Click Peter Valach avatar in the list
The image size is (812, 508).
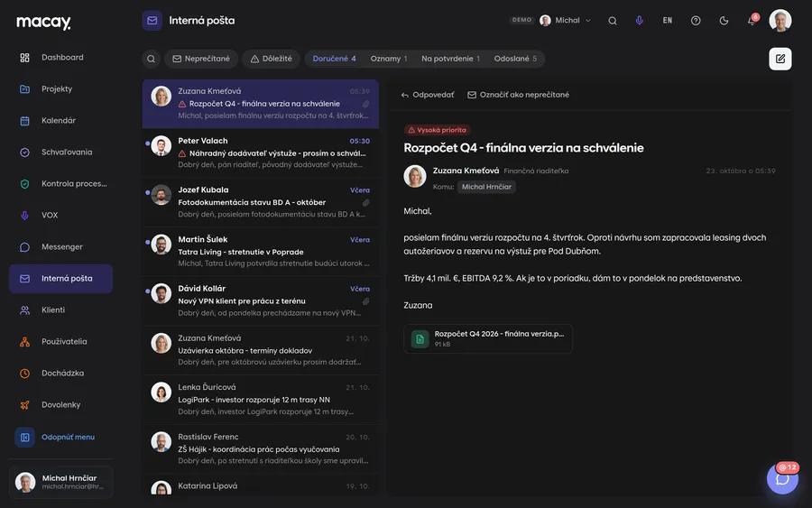point(161,146)
